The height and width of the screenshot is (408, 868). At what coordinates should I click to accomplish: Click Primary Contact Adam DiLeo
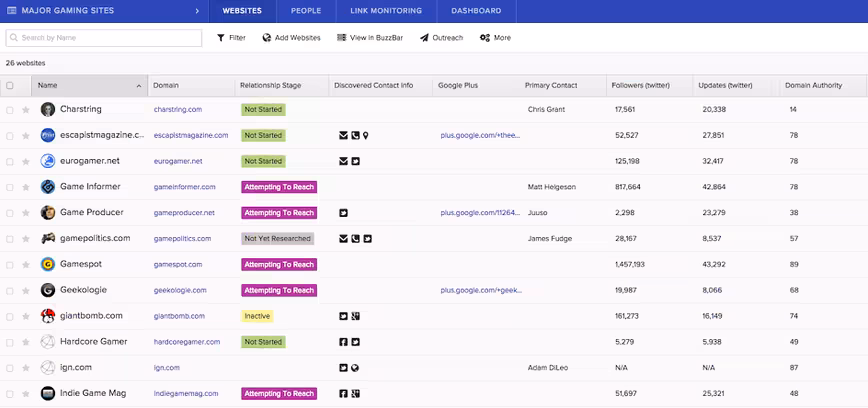pyautogui.click(x=548, y=368)
